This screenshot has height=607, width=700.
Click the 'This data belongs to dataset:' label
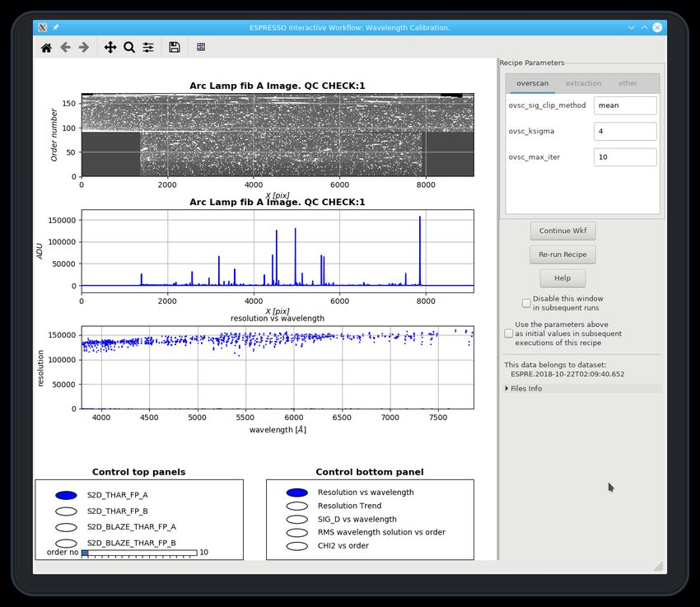tap(555, 365)
